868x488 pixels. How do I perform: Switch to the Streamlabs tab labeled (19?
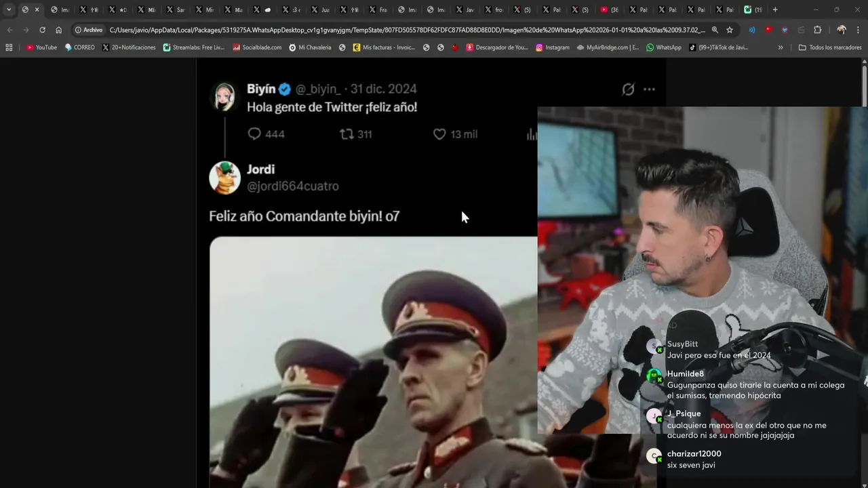click(x=753, y=9)
